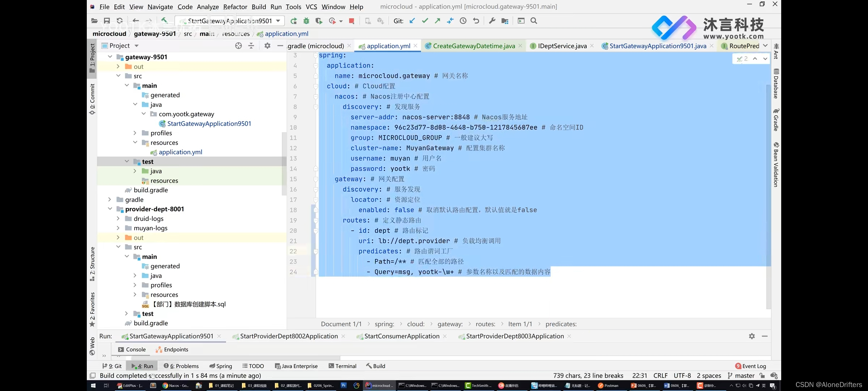Collapse the provider-dept-8001 module

(x=110, y=209)
